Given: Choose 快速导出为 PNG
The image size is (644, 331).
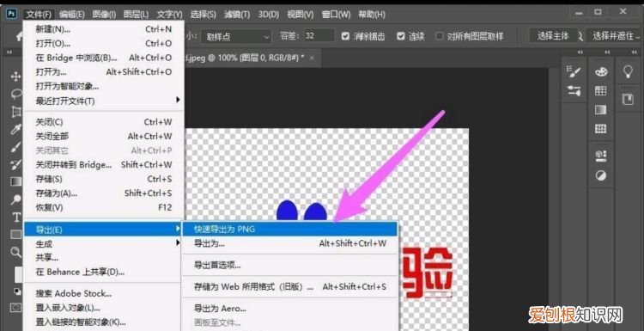Looking at the screenshot, I should [x=290, y=229].
